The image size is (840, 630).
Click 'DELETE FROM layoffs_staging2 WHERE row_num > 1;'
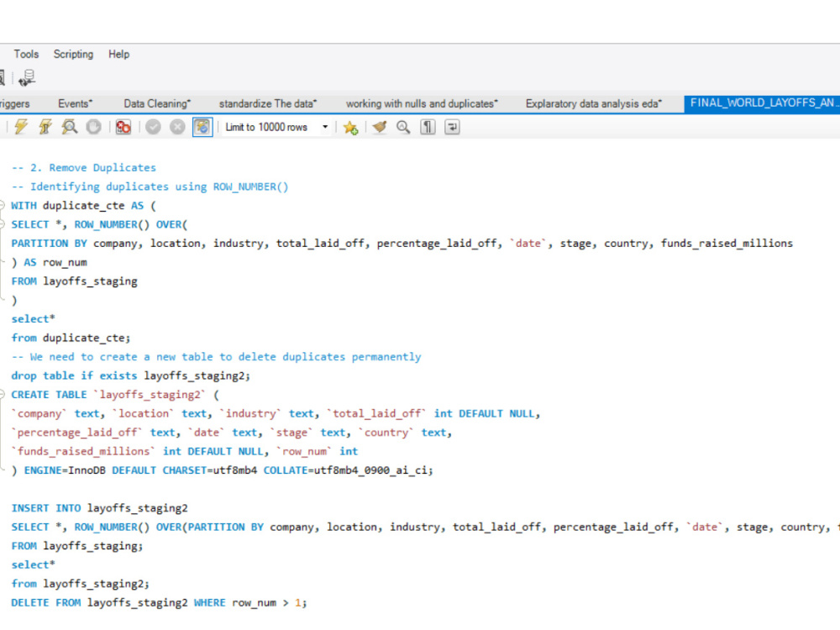159,602
